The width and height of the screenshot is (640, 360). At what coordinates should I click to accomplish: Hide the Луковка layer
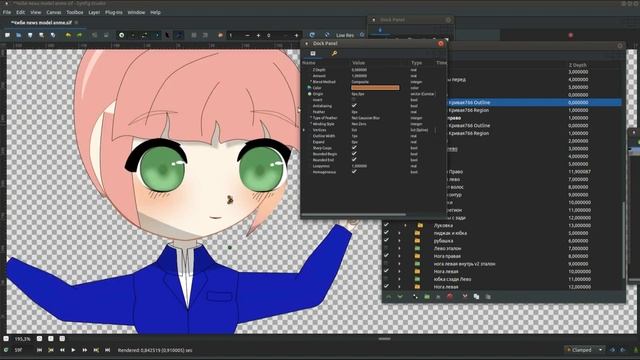386,225
